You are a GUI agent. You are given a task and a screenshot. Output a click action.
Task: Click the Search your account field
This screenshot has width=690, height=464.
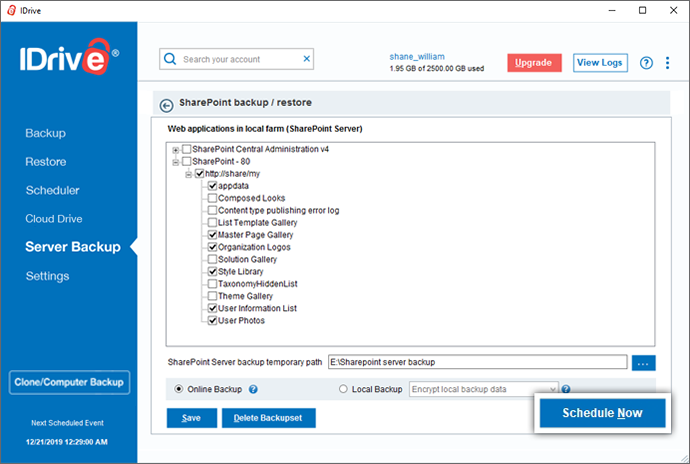pyautogui.click(x=237, y=59)
